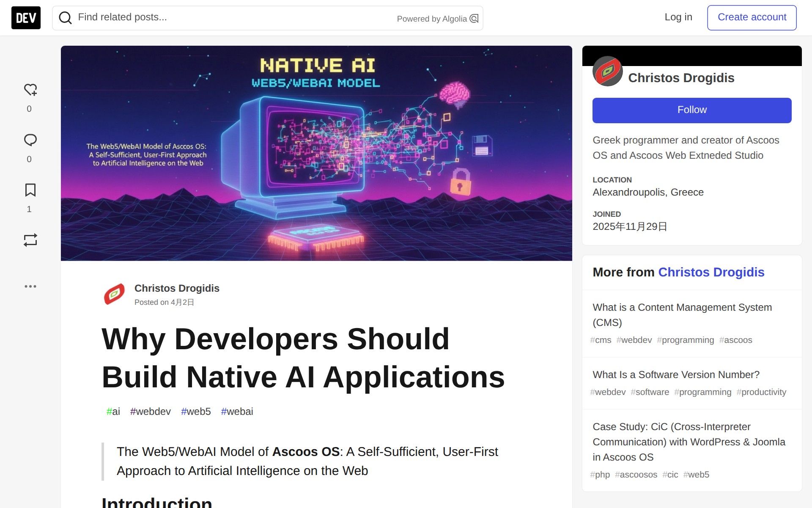The width and height of the screenshot is (812, 508).
Task: Open the #webdev tag under the title
Action: (x=150, y=411)
